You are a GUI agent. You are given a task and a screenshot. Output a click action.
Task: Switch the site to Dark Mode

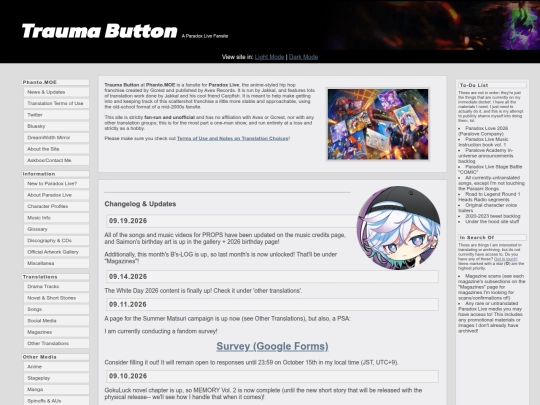303,57
